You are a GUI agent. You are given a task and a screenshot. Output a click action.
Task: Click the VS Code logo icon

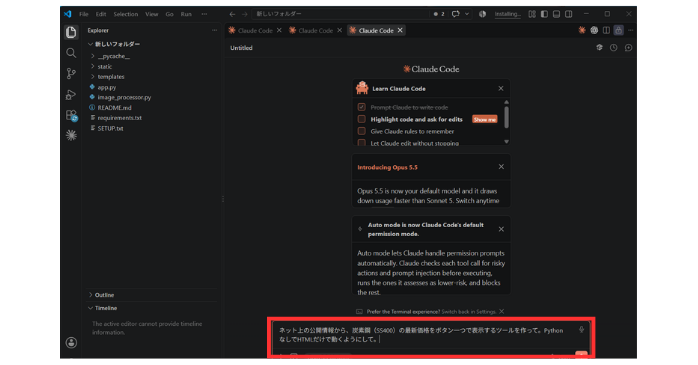point(68,14)
